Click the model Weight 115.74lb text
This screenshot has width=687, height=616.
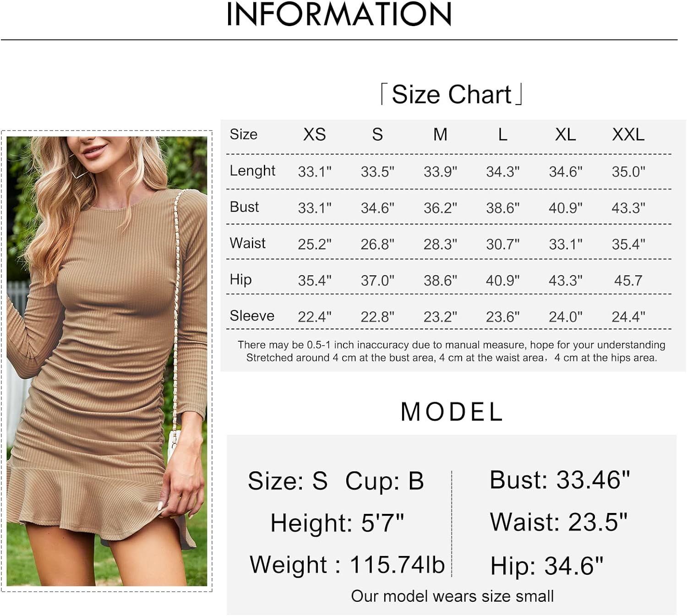pos(347,564)
